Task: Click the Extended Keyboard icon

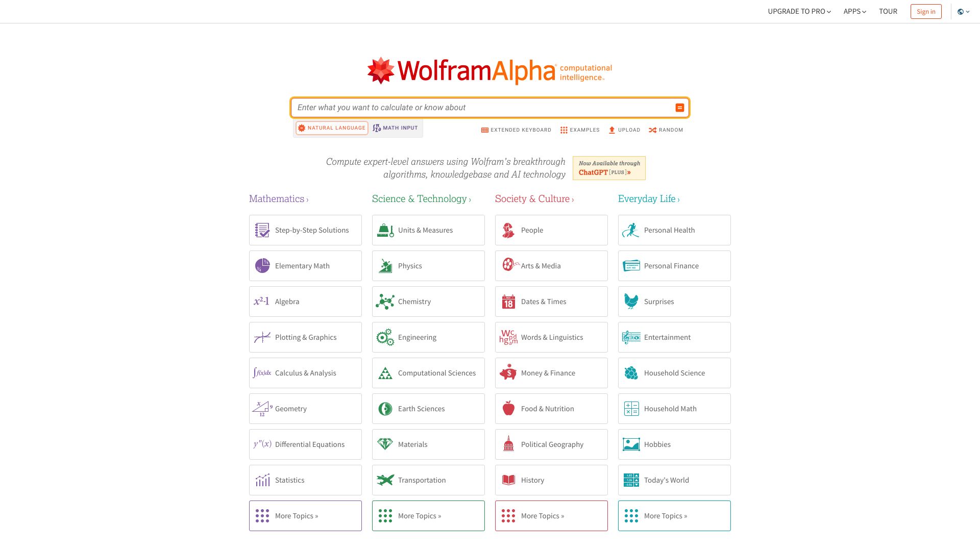Action: (484, 130)
